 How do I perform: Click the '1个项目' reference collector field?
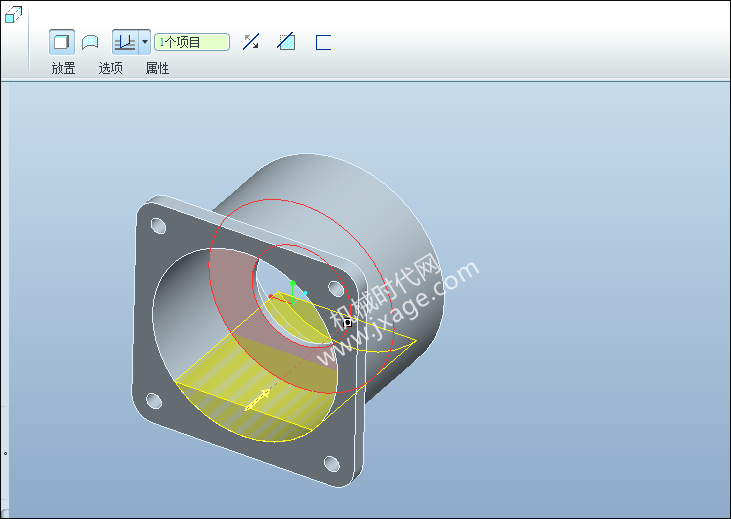pos(192,42)
